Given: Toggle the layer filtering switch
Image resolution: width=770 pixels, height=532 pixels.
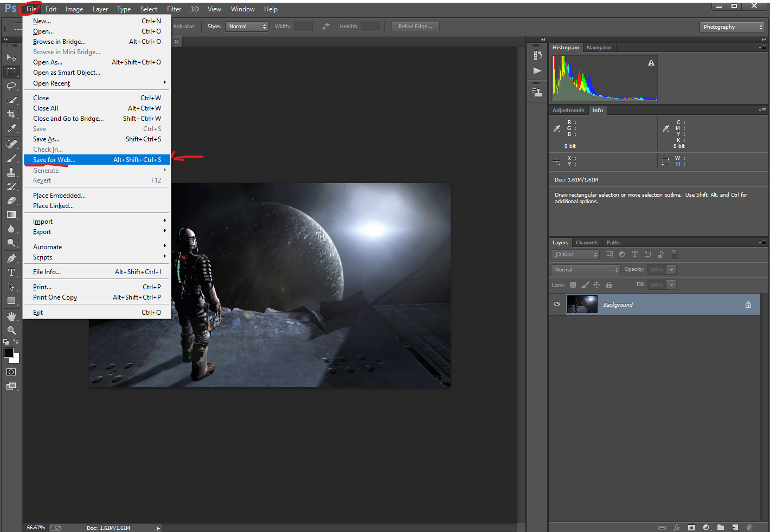Looking at the screenshot, I should (x=674, y=254).
